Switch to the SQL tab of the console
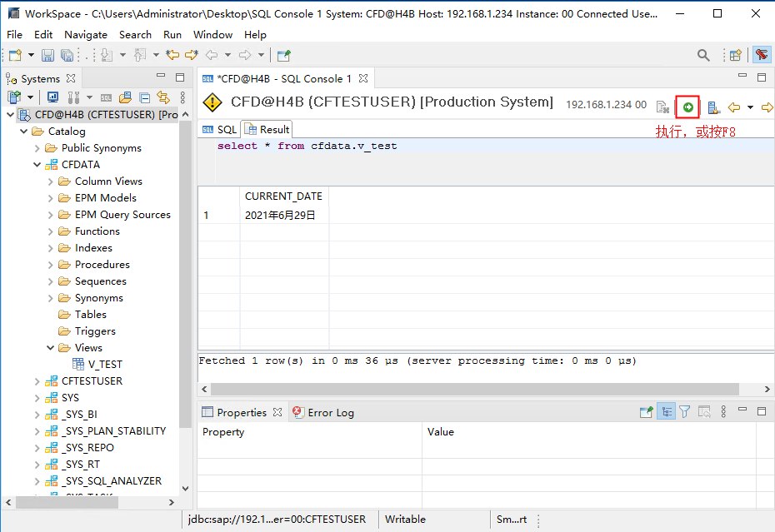Viewport: 775px width, 532px height. [x=218, y=129]
